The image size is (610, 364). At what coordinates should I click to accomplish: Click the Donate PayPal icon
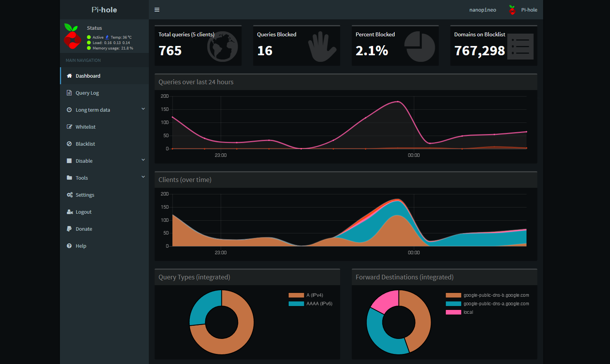pos(69,229)
